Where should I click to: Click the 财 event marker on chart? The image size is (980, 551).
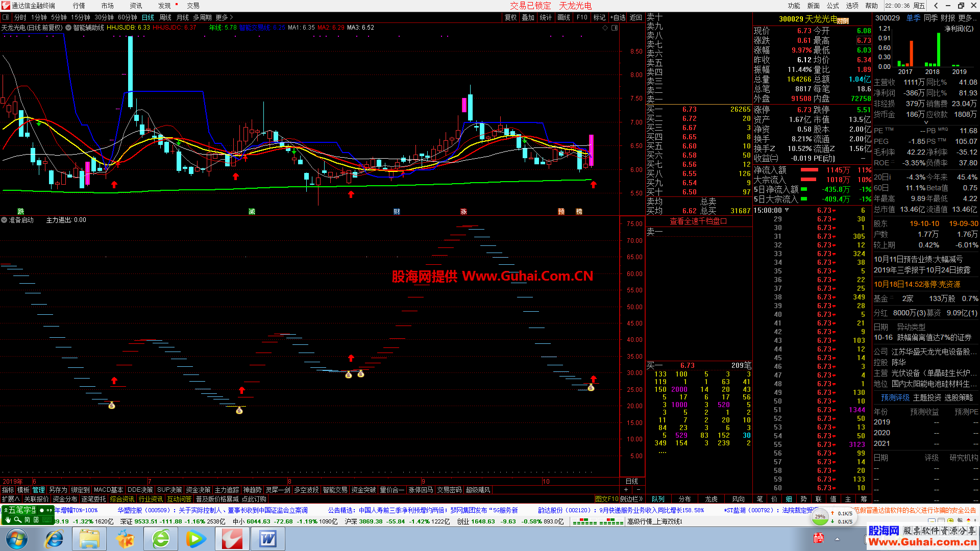(397, 211)
